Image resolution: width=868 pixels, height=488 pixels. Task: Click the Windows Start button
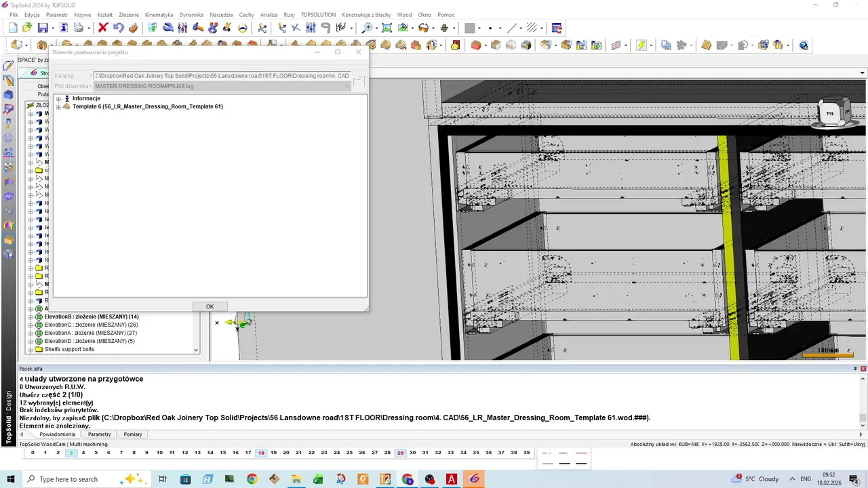[10, 479]
